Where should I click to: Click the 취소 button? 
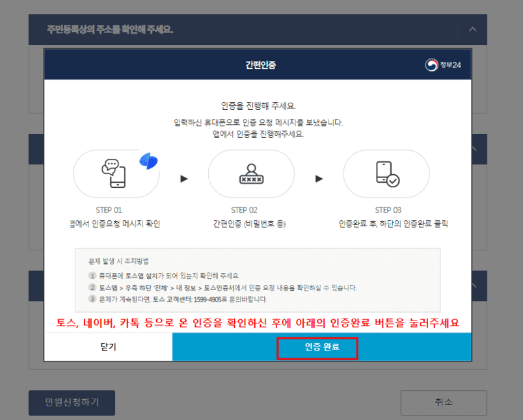pyautogui.click(x=444, y=402)
